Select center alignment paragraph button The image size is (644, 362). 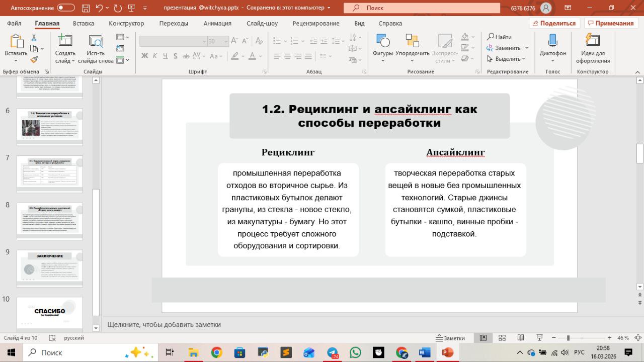tap(288, 56)
